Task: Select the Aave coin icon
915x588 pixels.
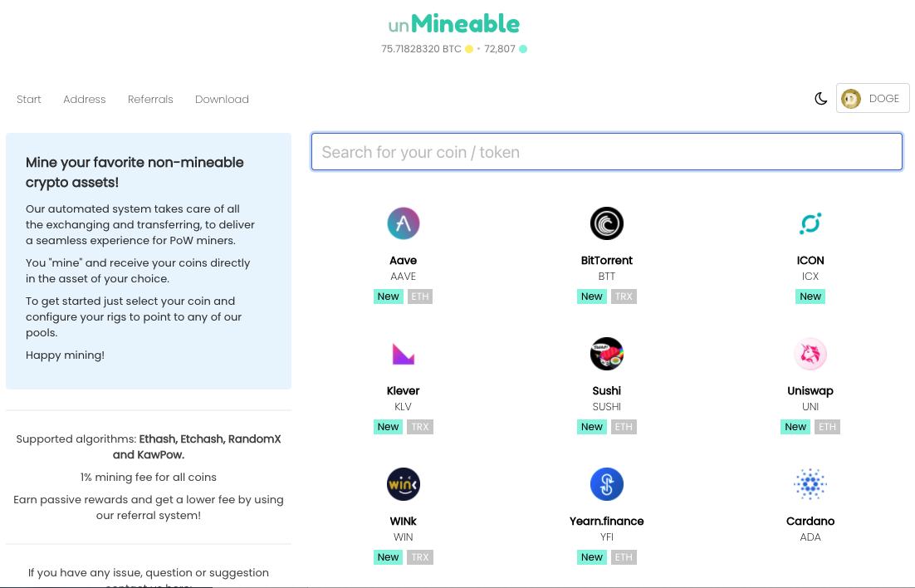Action: point(404,223)
